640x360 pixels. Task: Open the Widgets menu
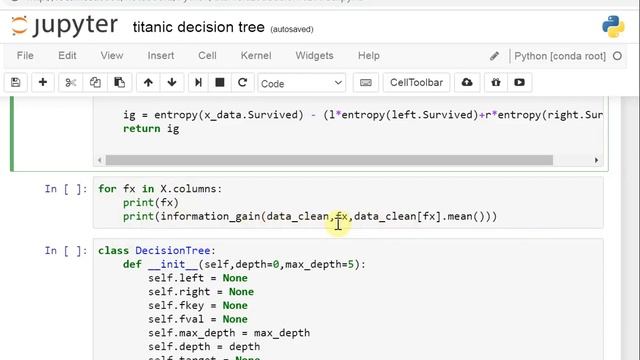pos(314,56)
